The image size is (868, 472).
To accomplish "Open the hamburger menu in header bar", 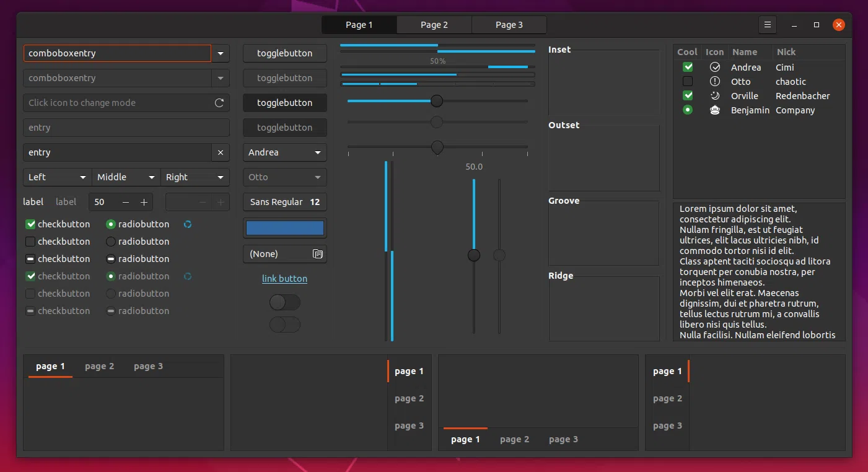I will 768,25.
